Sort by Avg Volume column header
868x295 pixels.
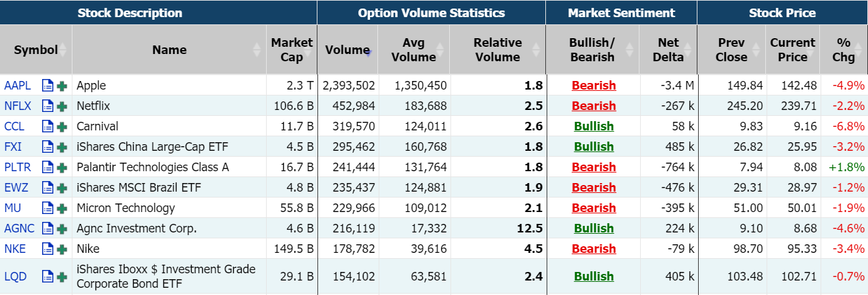pos(414,49)
